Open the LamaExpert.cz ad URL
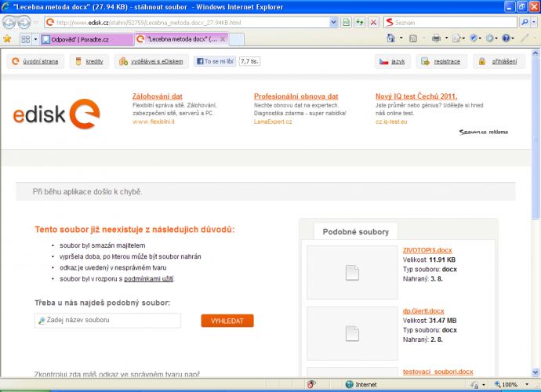Viewport: 541px width, 392px height. pyautogui.click(x=273, y=122)
